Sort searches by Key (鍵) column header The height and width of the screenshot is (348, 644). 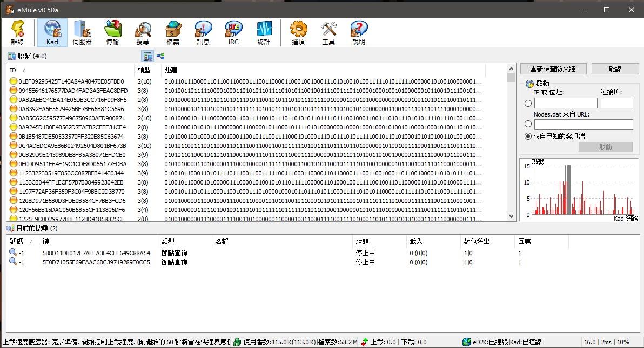[98, 242]
